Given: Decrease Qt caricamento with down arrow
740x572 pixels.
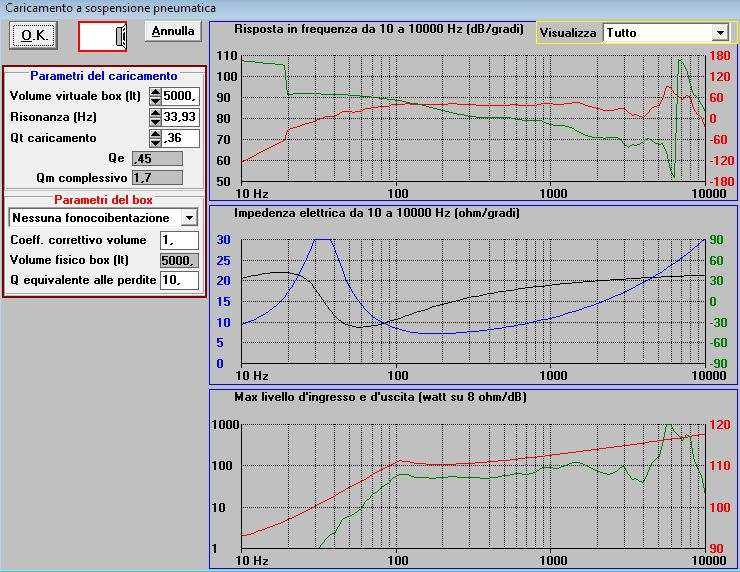Looking at the screenshot, I should coord(155,143).
